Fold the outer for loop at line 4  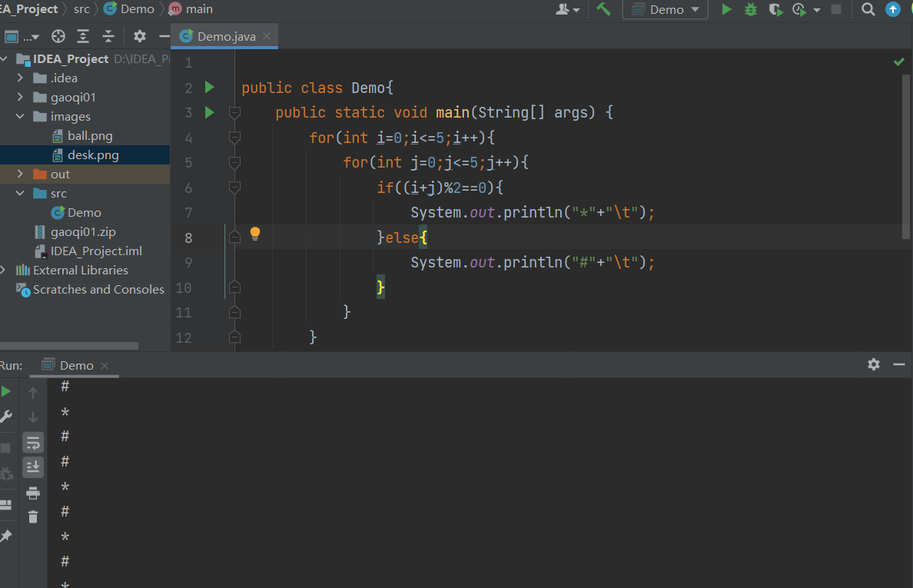point(234,138)
